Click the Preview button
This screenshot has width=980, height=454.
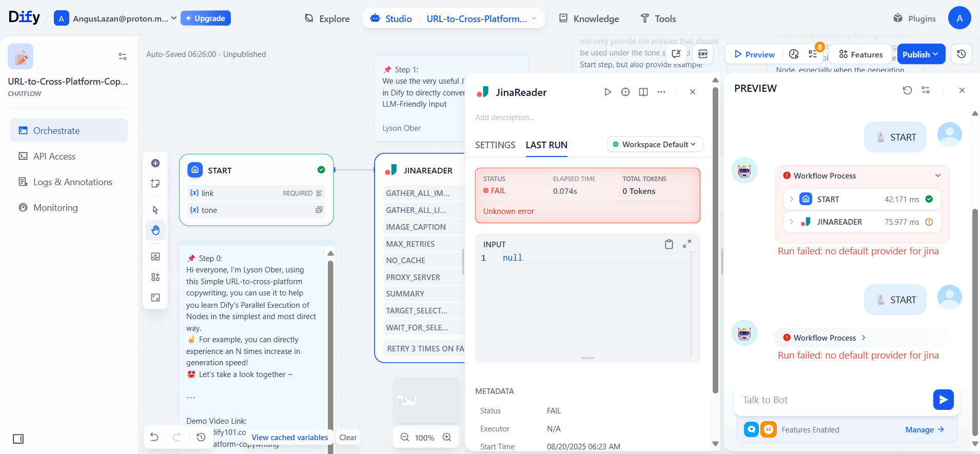coord(754,54)
